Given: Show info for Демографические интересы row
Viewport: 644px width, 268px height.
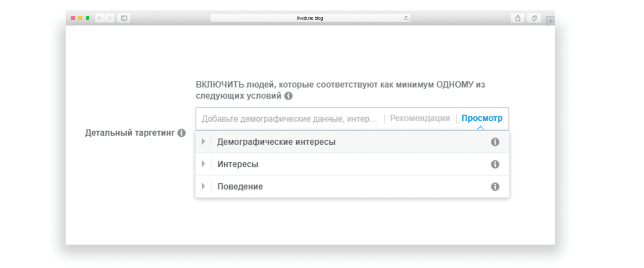Looking at the screenshot, I should point(495,142).
